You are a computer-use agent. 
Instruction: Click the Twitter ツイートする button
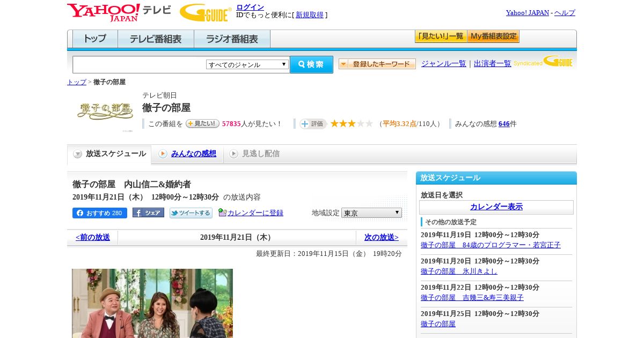(191, 213)
